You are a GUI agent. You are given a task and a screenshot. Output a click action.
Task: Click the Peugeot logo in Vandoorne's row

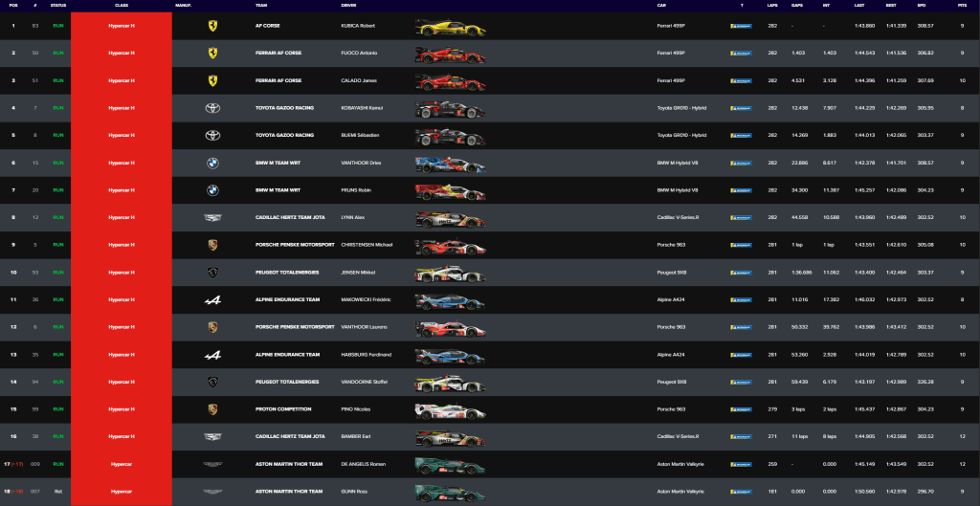click(x=212, y=382)
